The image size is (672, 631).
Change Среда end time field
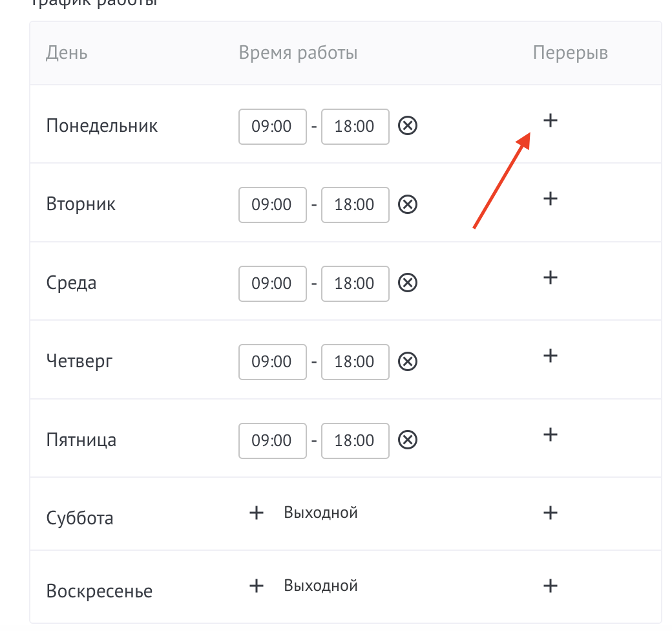click(355, 283)
